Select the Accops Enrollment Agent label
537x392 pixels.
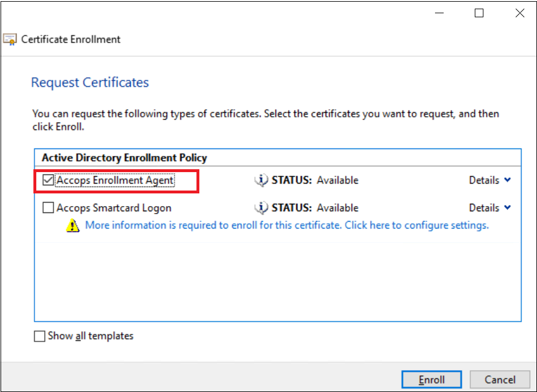coord(115,180)
